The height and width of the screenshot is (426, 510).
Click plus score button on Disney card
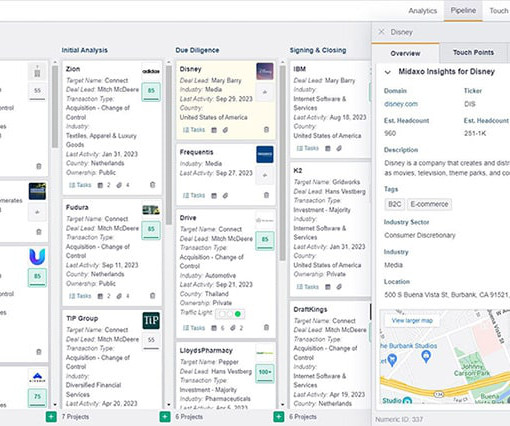265,92
